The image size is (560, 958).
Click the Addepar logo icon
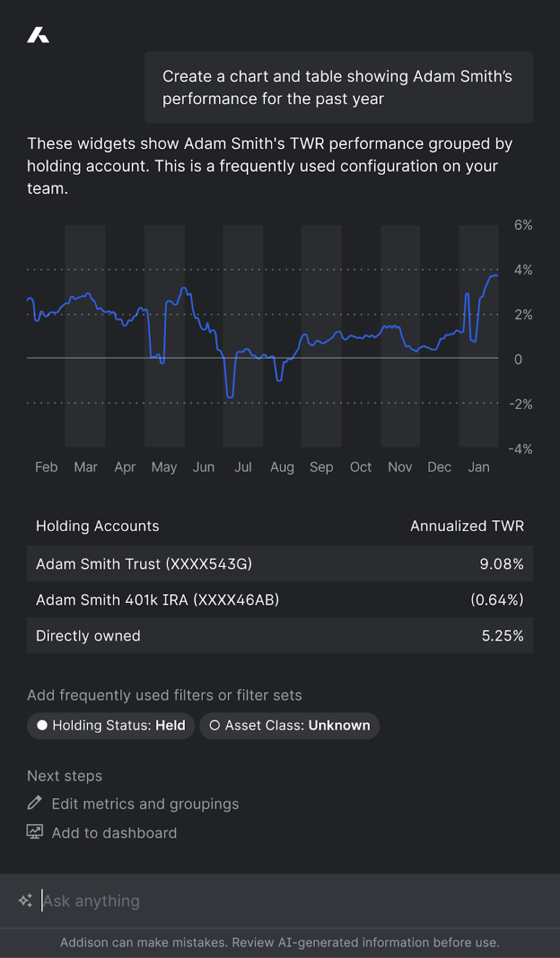[x=38, y=35]
